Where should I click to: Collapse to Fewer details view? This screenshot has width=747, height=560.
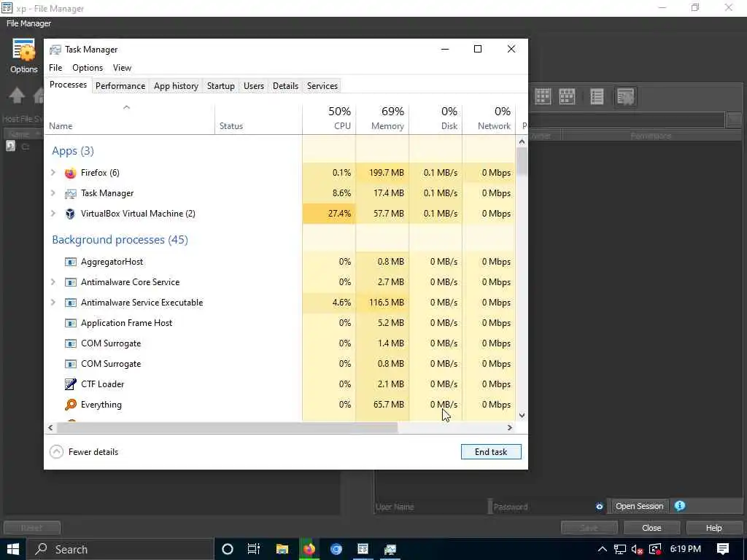point(85,452)
